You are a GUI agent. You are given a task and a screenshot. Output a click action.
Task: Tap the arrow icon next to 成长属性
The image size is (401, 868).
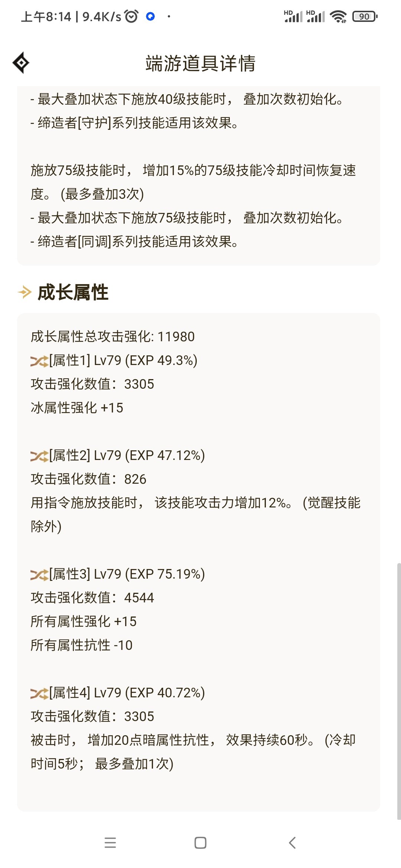[x=25, y=292]
